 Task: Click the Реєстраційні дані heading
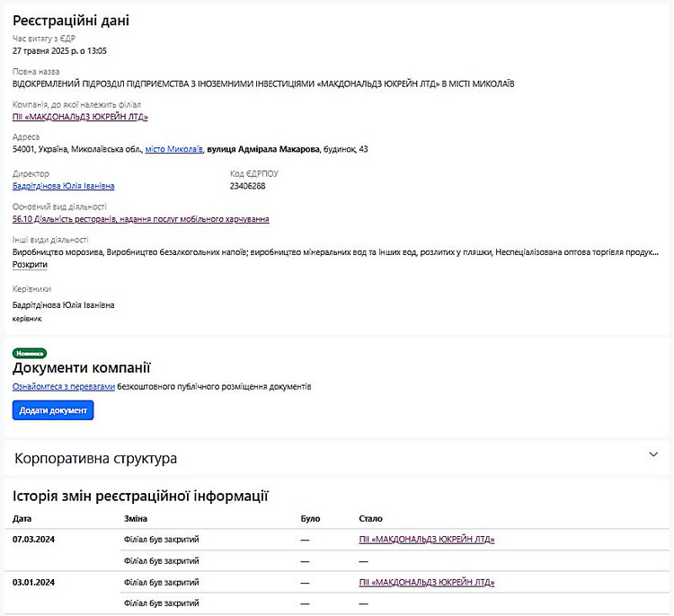(x=71, y=21)
